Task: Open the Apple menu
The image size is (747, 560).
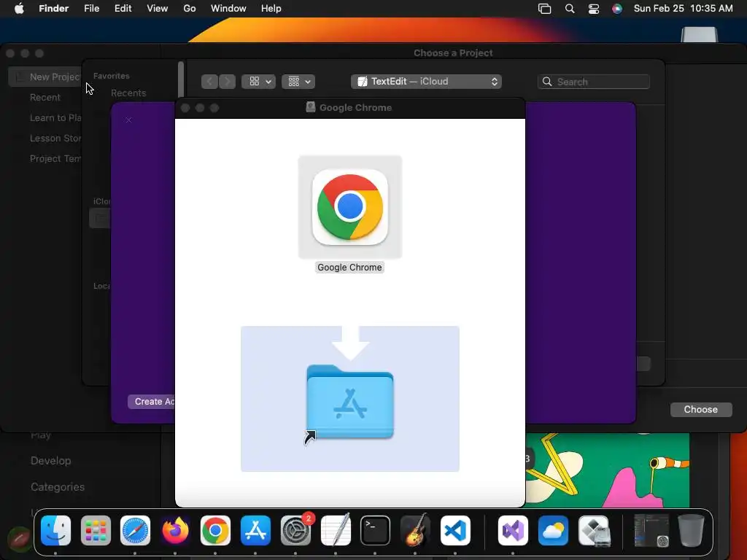Action: pos(19,9)
